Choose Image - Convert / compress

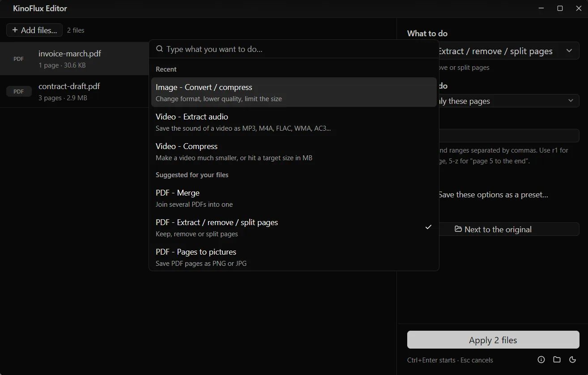point(294,92)
